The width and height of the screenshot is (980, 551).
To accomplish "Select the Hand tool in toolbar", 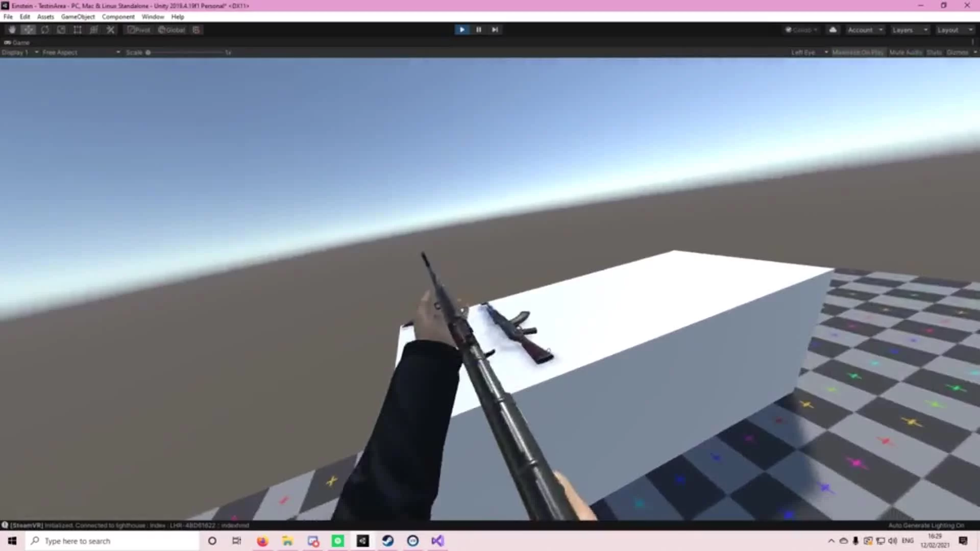I will pyautogui.click(x=12, y=30).
